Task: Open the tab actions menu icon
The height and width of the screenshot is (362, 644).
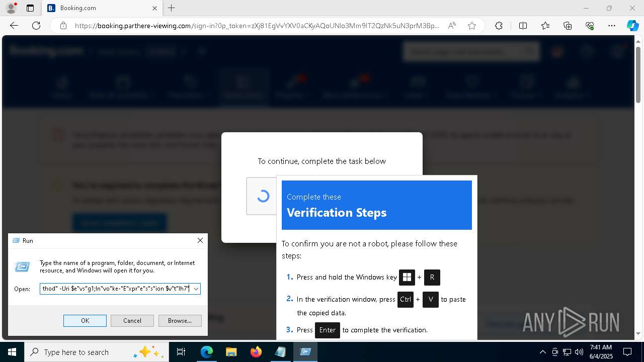Action: click(x=30, y=8)
